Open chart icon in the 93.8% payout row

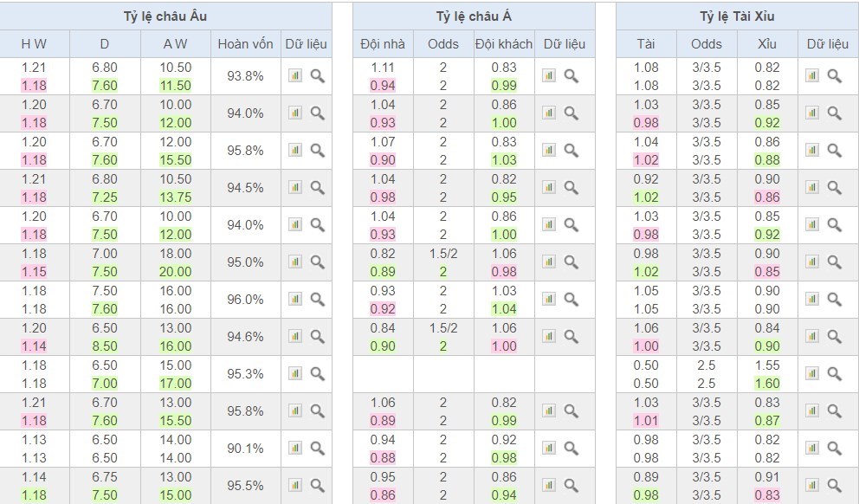(295, 76)
